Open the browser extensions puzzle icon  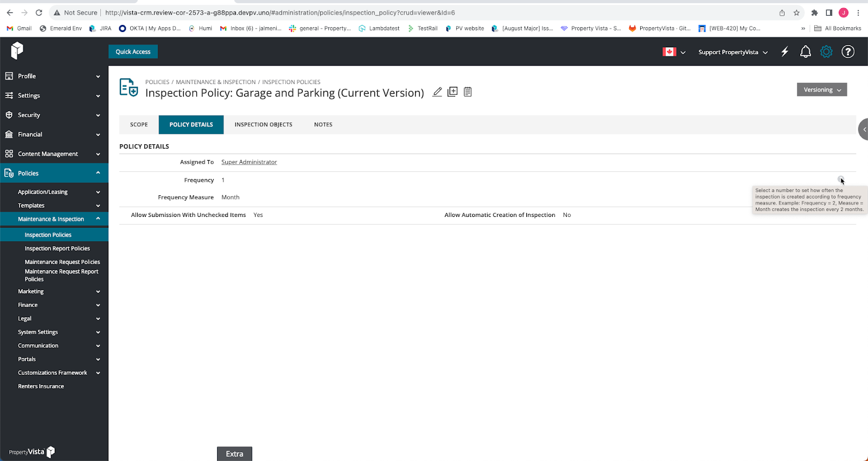pyautogui.click(x=814, y=12)
